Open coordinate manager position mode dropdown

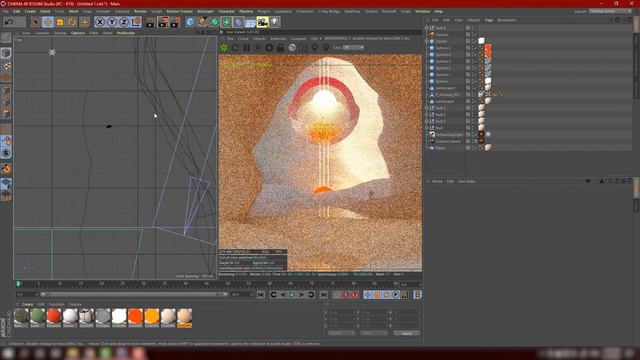pyautogui.click(x=342, y=333)
